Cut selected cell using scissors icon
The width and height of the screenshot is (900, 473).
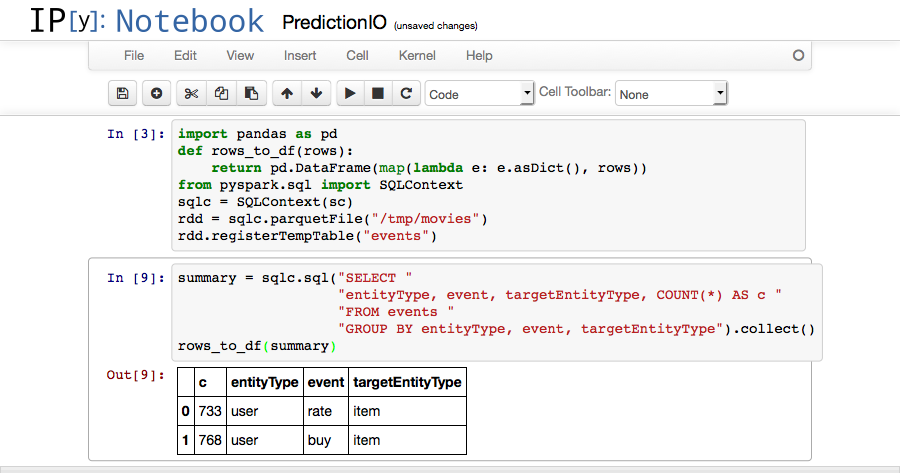pyautogui.click(x=192, y=94)
